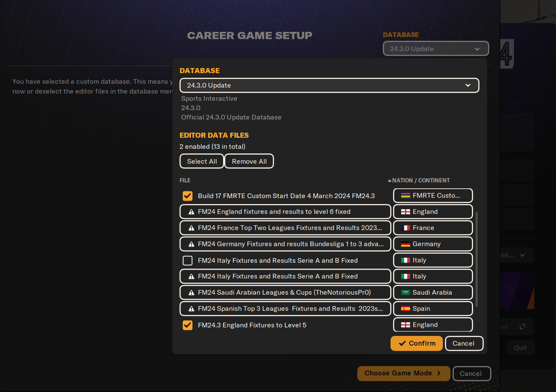
Task: Click Choose Game Mode button
Action: coord(404,373)
